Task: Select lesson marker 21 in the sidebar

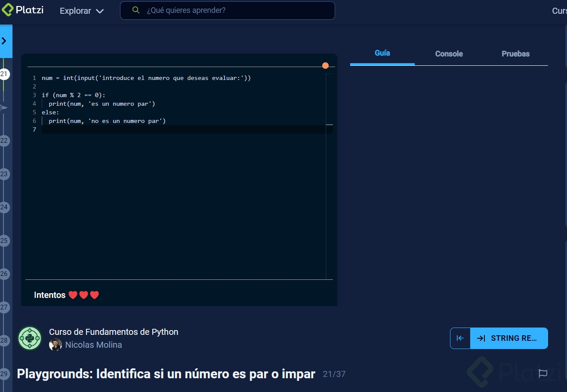Action: [4, 74]
